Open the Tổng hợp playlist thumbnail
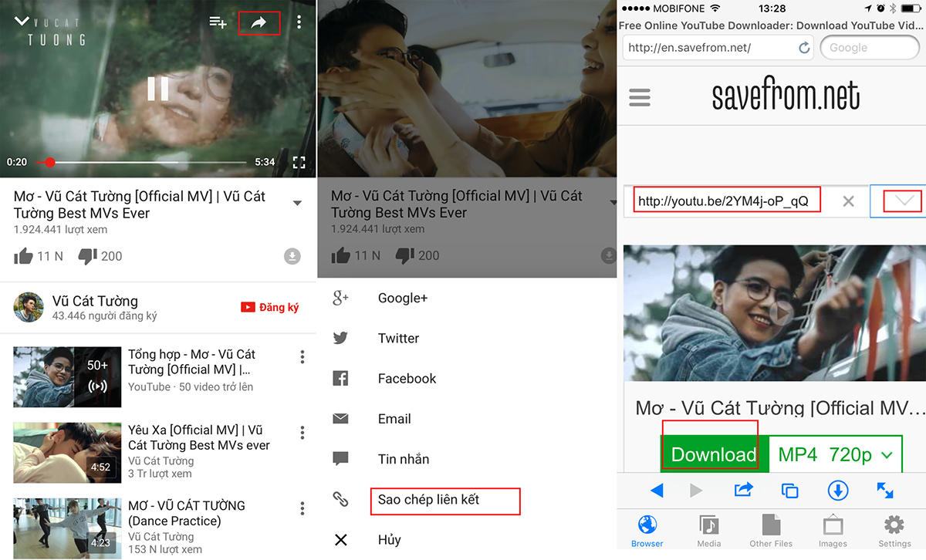This screenshot has height=560, width=926. click(x=67, y=376)
